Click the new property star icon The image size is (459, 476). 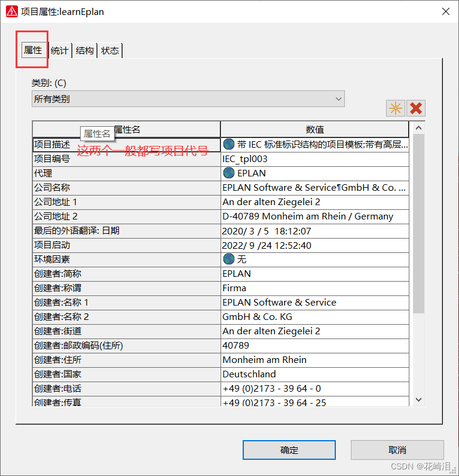pyautogui.click(x=395, y=108)
